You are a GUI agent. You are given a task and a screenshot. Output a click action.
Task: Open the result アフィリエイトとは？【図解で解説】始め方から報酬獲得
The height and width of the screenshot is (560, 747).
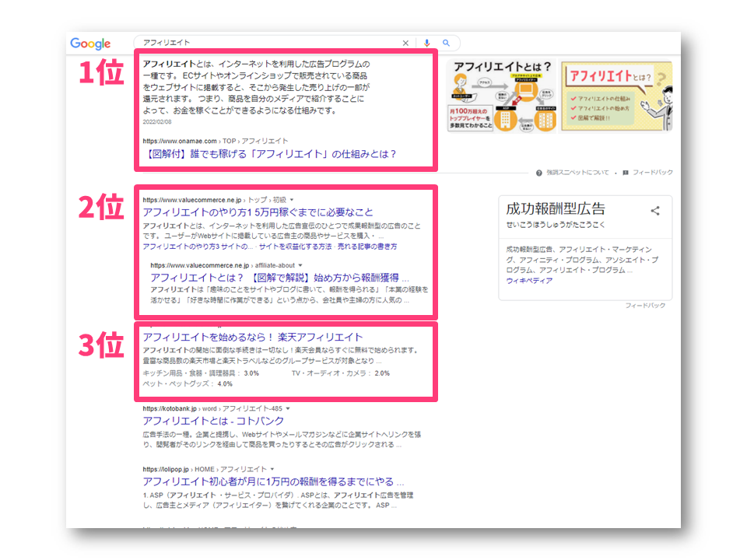(279, 278)
